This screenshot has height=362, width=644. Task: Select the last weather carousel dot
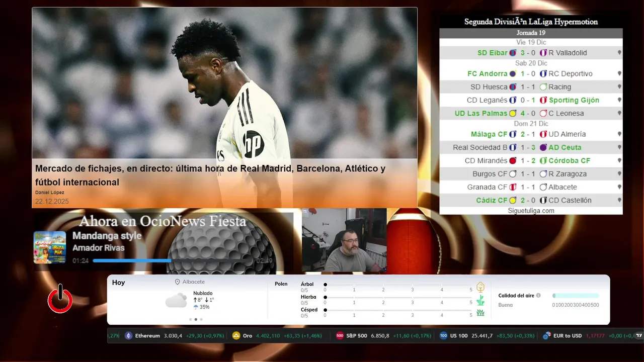coord(201,319)
